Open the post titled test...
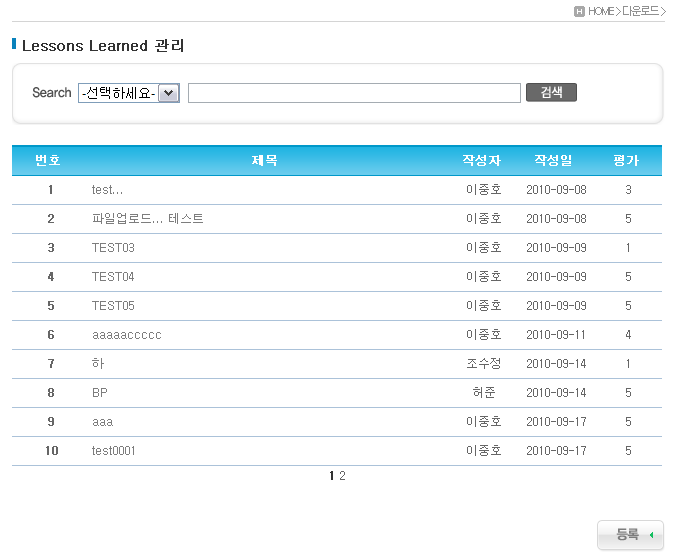 [x=107, y=190]
